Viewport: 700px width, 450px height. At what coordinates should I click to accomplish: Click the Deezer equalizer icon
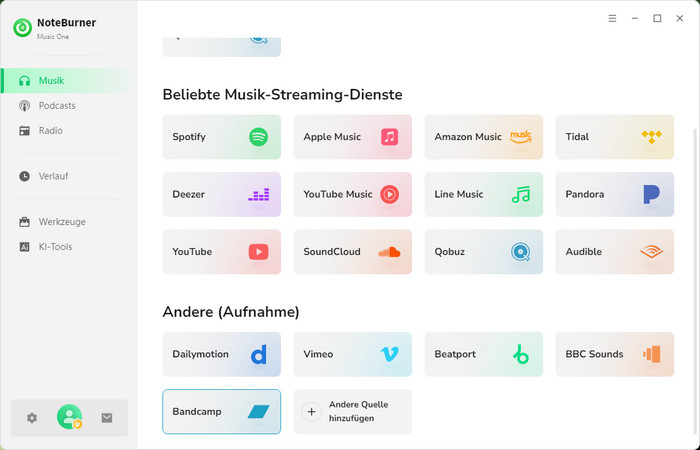tap(258, 194)
